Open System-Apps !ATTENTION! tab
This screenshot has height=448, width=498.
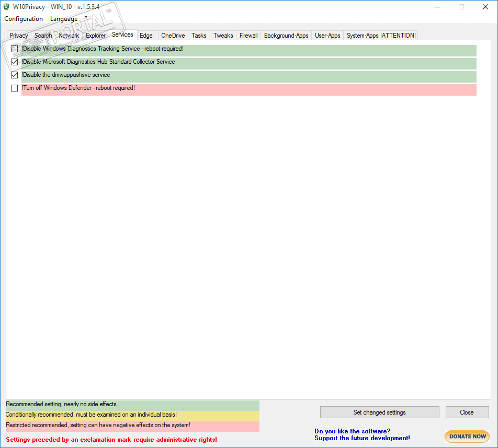coord(381,36)
